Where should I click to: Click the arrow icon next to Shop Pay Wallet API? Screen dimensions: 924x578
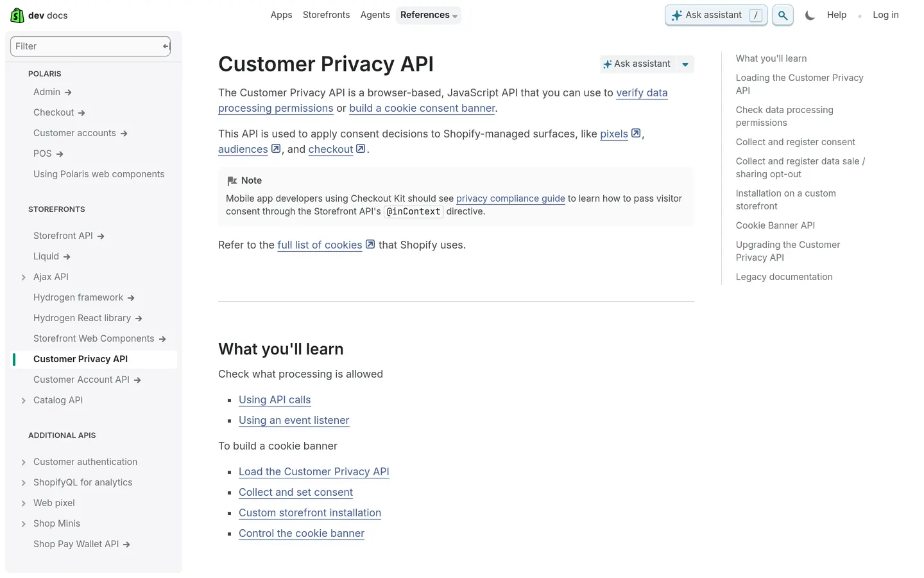click(x=126, y=544)
